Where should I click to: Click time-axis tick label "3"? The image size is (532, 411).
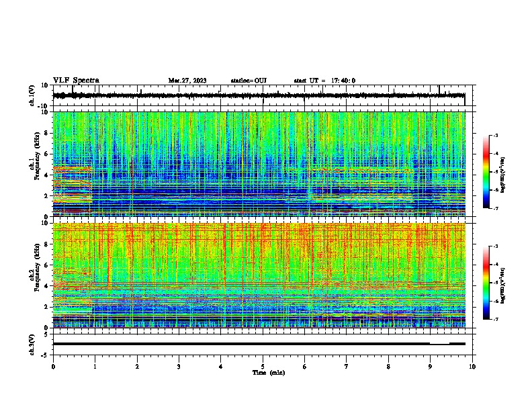point(179,367)
